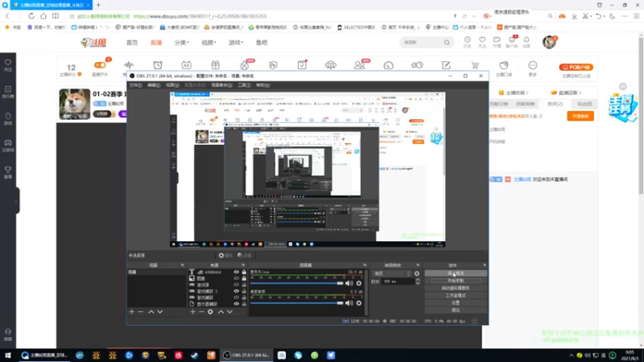Toggle the orange live-stream switch
Image resolution: width=644 pixels, height=362 pixels.
100,65
